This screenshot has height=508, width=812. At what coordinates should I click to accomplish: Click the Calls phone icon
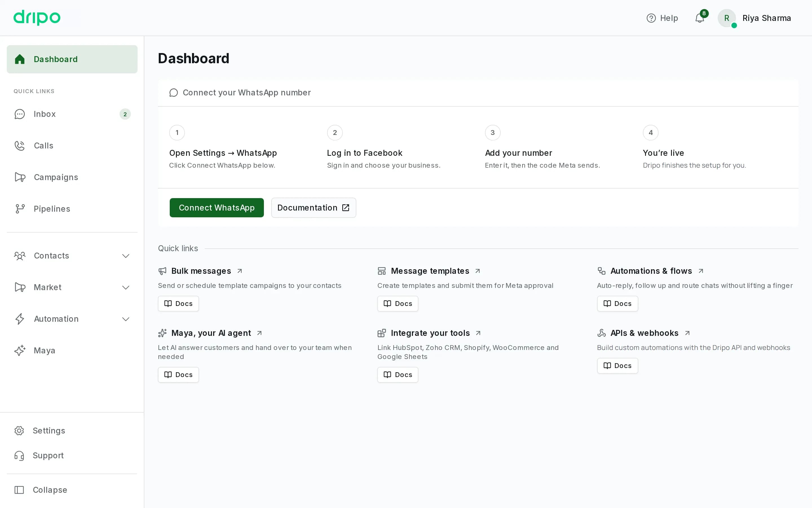pos(20,146)
